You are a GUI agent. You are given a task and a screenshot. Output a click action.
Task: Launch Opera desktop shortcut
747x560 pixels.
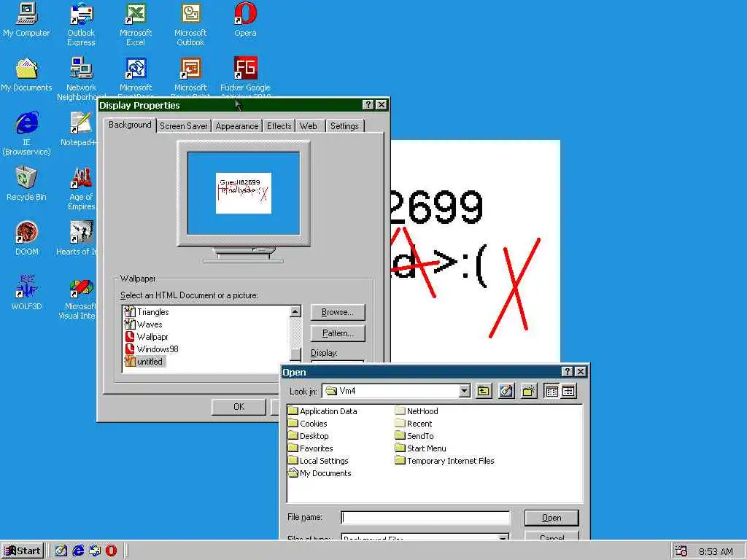click(x=245, y=20)
